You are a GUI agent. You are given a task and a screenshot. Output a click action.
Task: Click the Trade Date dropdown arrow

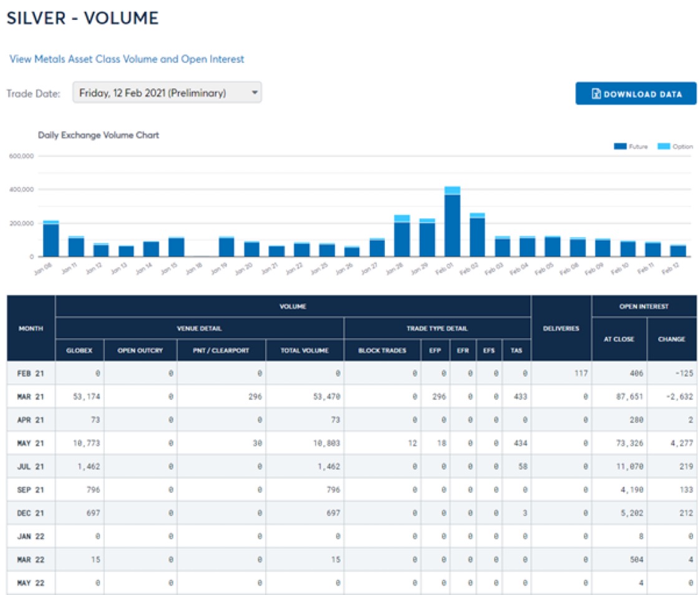254,93
